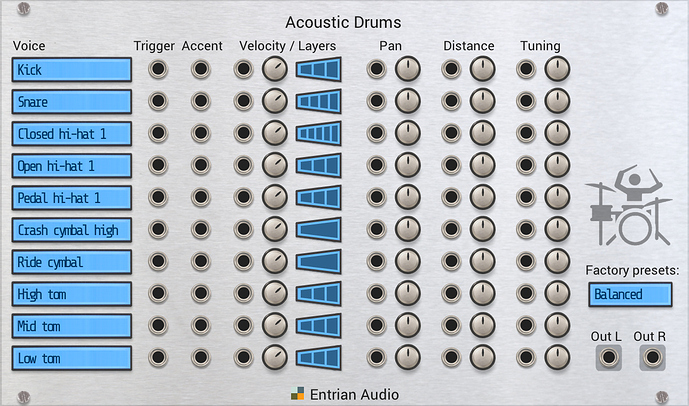Click the Kick Velocity knob

point(275,69)
